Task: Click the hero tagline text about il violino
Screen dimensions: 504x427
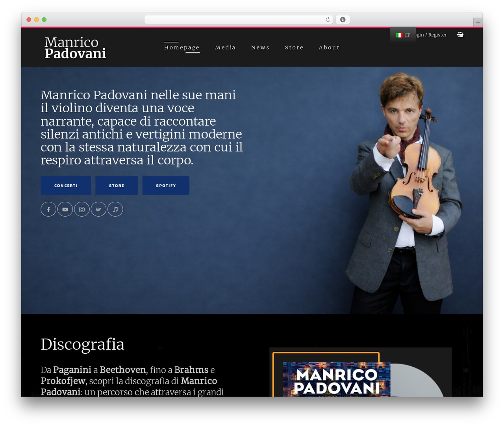Action: pyautogui.click(x=142, y=127)
